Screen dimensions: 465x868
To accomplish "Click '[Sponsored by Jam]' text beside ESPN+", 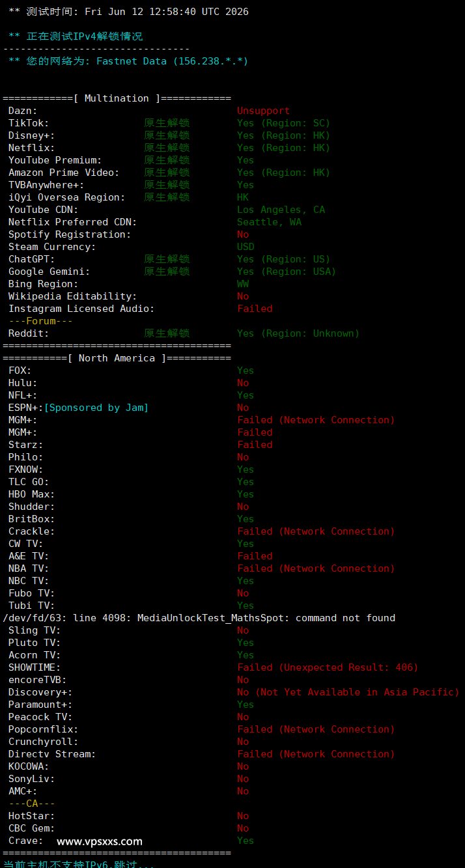I will (x=96, y=408).
